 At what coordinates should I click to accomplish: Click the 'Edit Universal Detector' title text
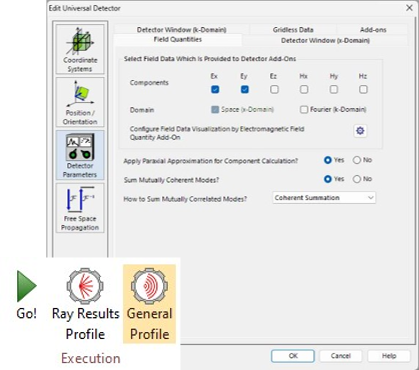85,8
